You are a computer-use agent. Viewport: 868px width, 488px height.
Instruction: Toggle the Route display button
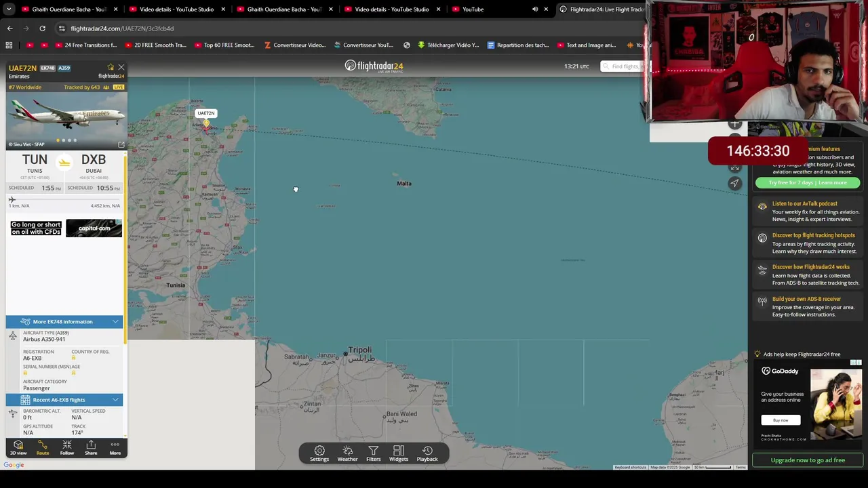(43, 447)
